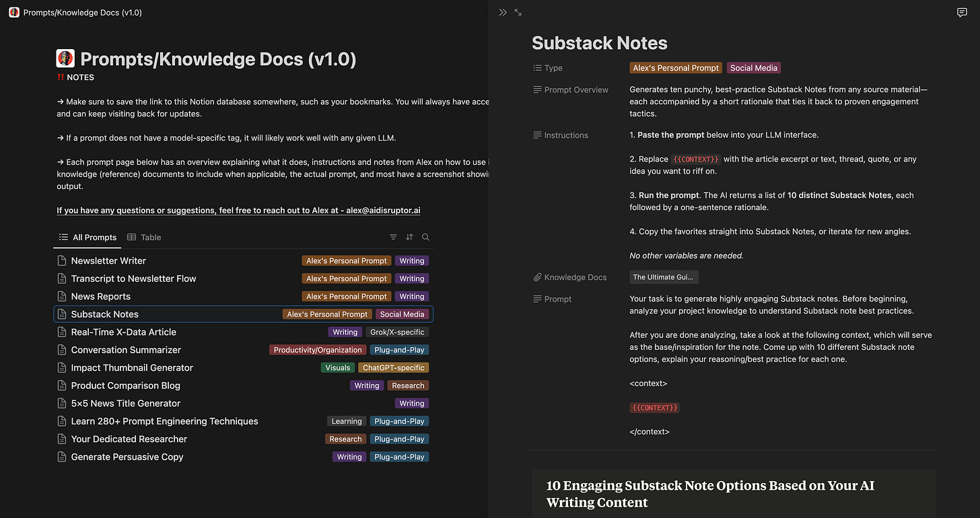
Task: Click the Grok/X-specific tag on Real-Time row
Action: pos(397,332)
